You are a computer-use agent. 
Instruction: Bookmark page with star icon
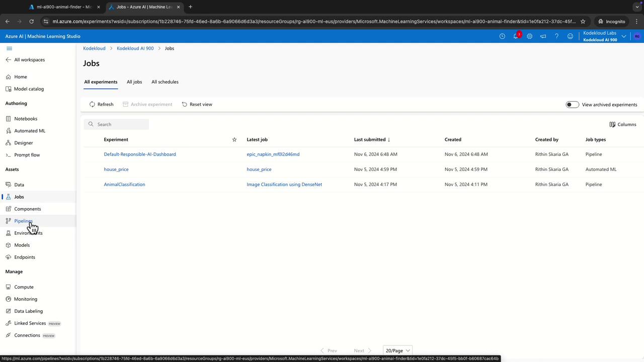coord(583,22)
